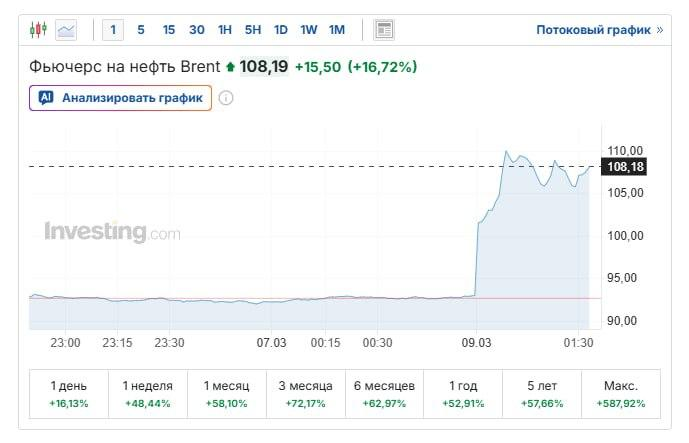Switch to candlestick chart type
Image resolution: width=689 pixels, height=443 pixels.
point(38,30)
